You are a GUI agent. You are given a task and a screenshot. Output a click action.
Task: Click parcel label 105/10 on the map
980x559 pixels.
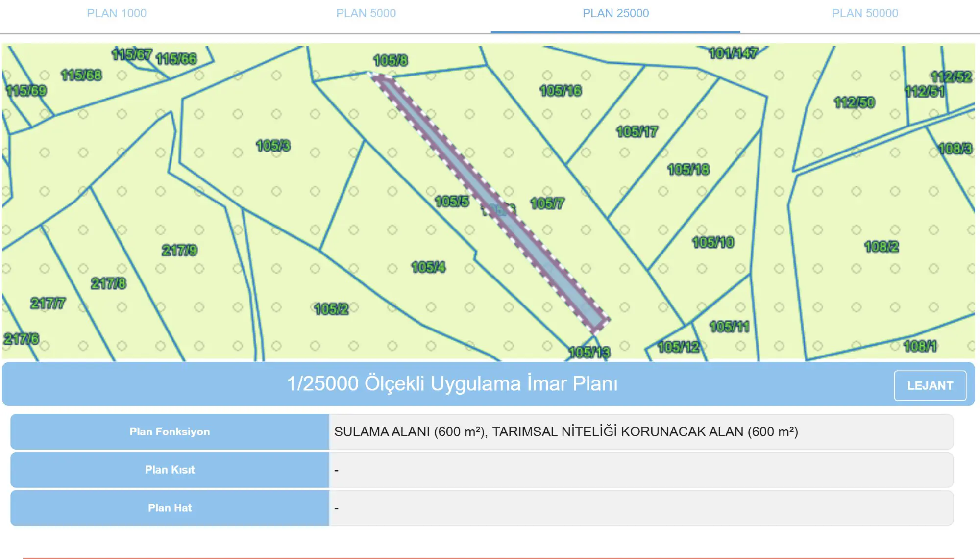[x=713, y=242]
